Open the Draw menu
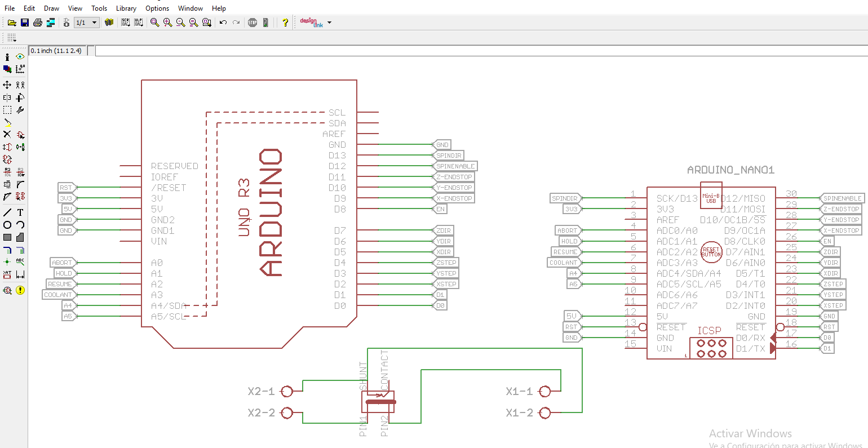This screenshot has height=448, width=868. pos(51,8)
